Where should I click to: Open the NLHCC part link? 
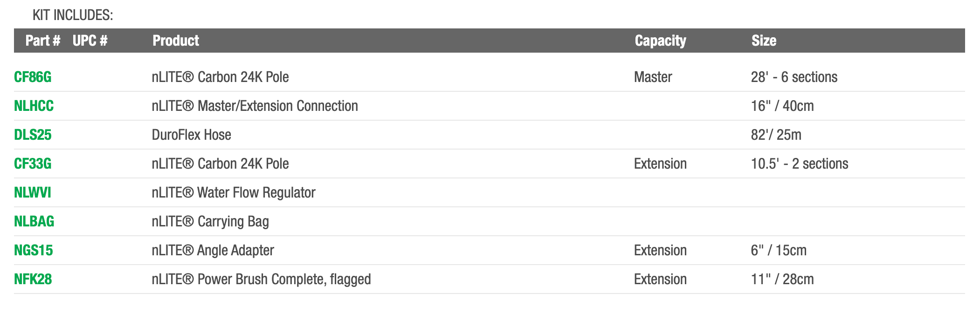click(34, 106)
